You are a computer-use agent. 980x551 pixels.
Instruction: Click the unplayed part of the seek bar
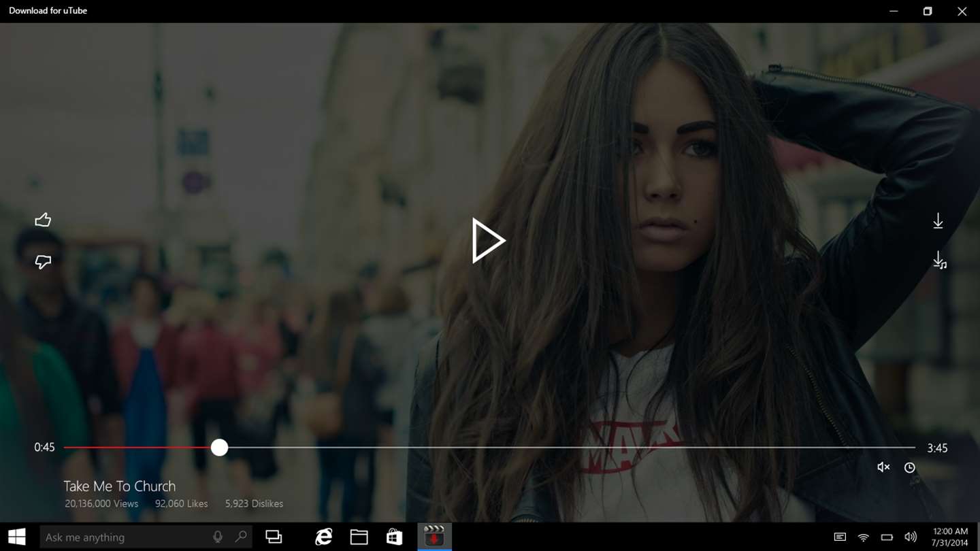572,448
